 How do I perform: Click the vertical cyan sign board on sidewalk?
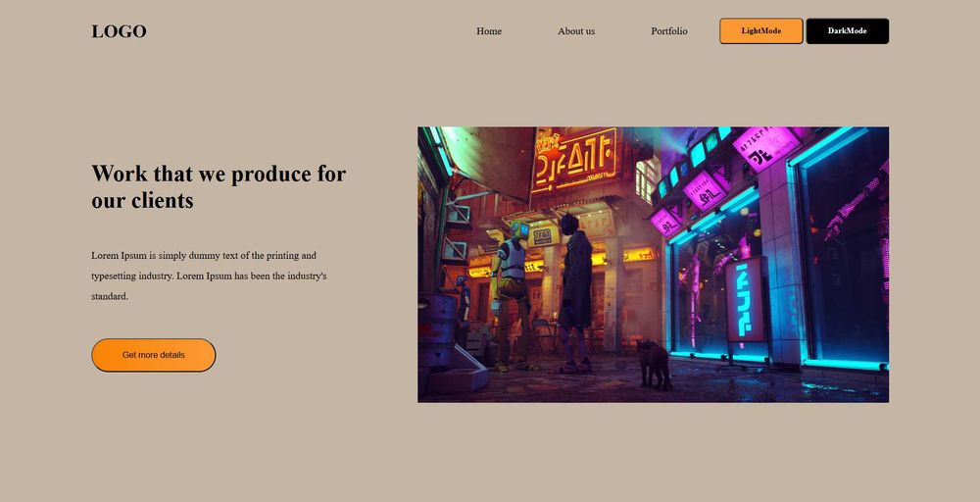[745, 300]
